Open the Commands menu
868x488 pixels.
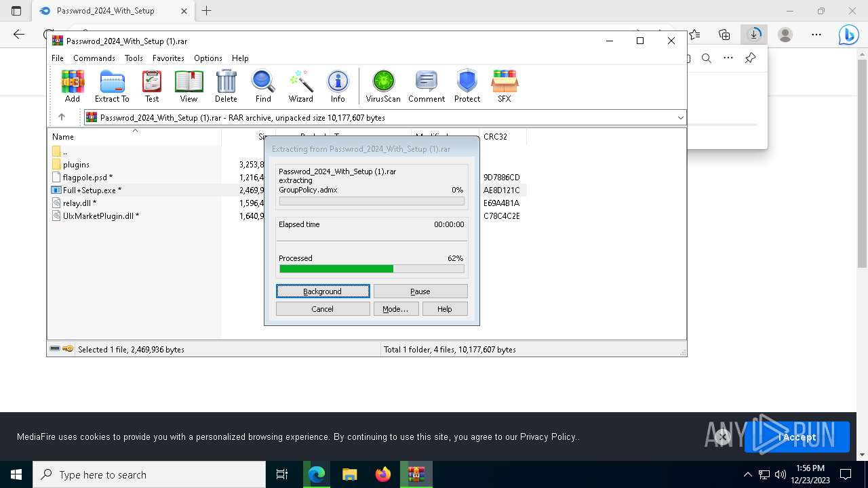click(94, 58)
